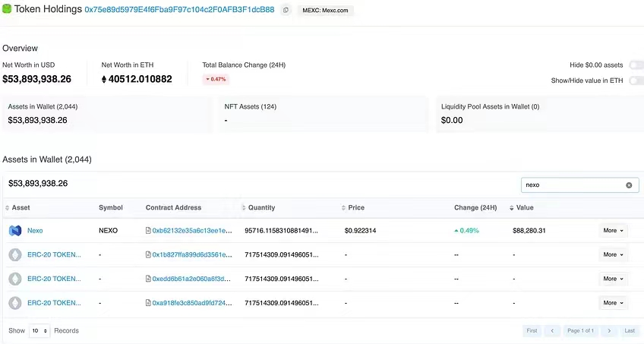Toggle Hide $0.00 assets switch
Screen dimensions: 644x344
[635, 65]
